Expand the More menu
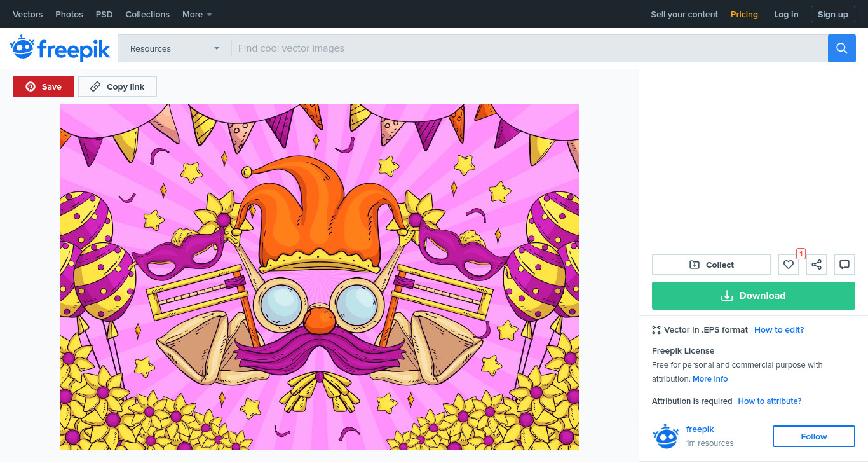Image resolution: width=868 pixels, height=463 pixels. click(197, 14)
